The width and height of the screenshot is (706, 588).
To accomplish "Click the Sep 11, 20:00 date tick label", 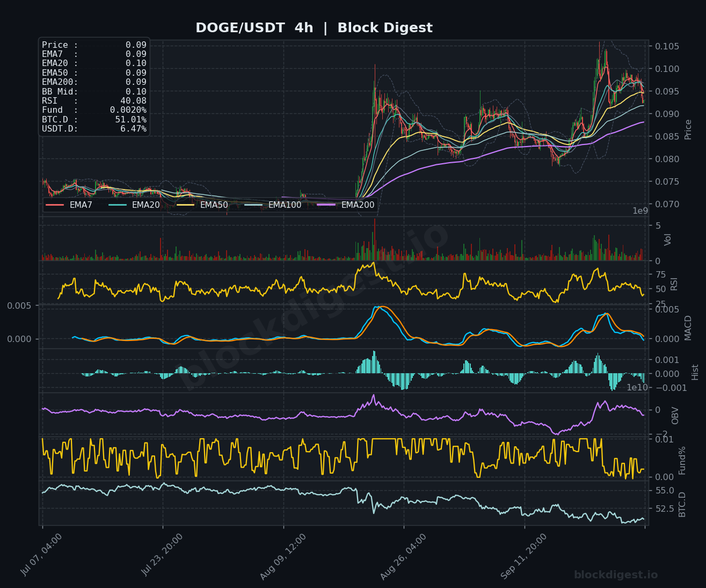I will [x=523, y=556].
